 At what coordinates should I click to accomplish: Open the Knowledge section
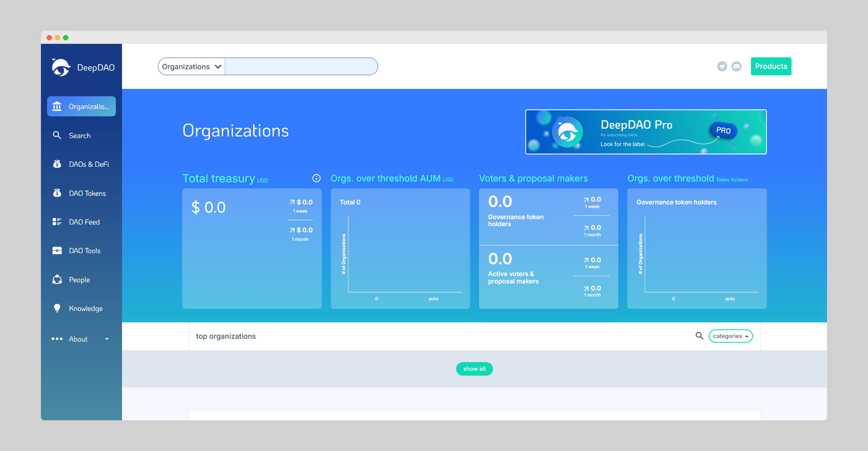click(x=81, y=308)
